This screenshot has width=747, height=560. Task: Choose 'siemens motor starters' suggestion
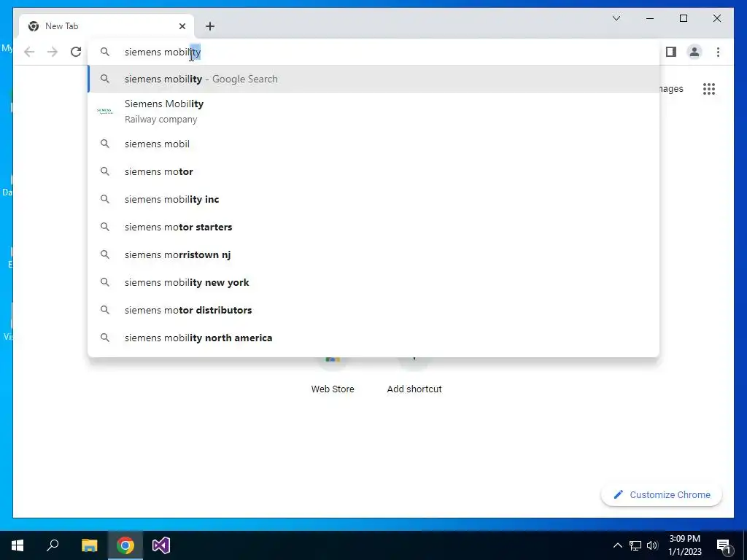coord(373,227)
